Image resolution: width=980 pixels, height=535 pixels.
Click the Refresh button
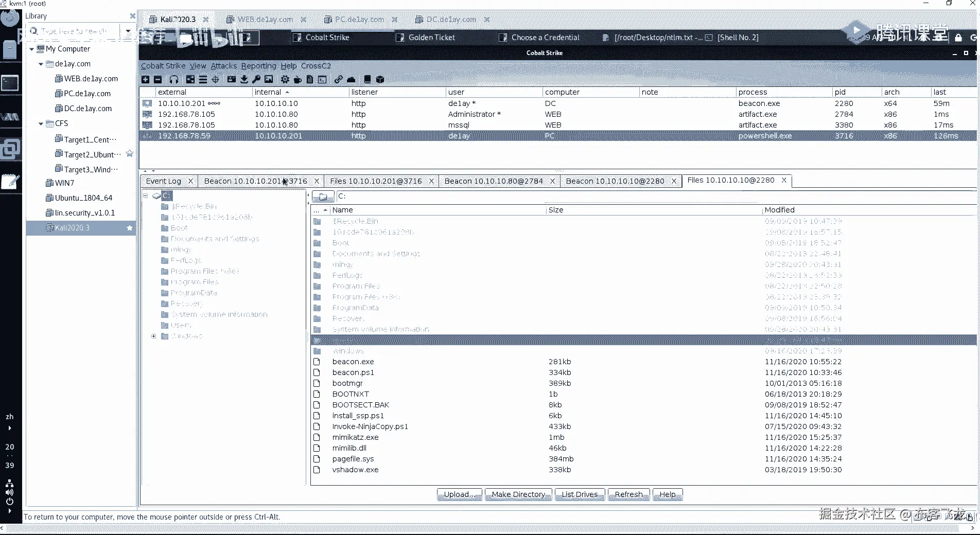click(629, 494)
